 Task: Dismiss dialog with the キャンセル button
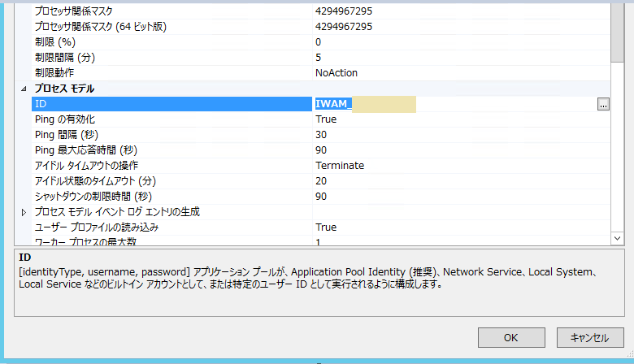pos(590,338)
